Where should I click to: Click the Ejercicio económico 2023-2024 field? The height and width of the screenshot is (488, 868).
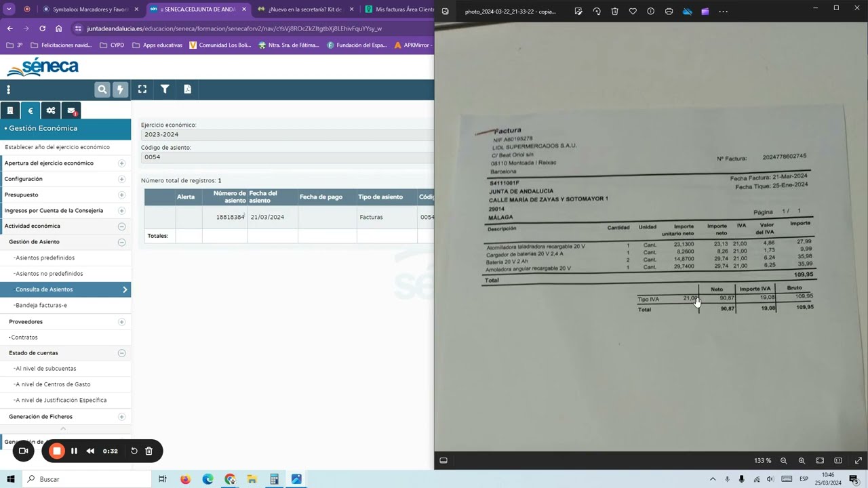[x=287, y=134]
